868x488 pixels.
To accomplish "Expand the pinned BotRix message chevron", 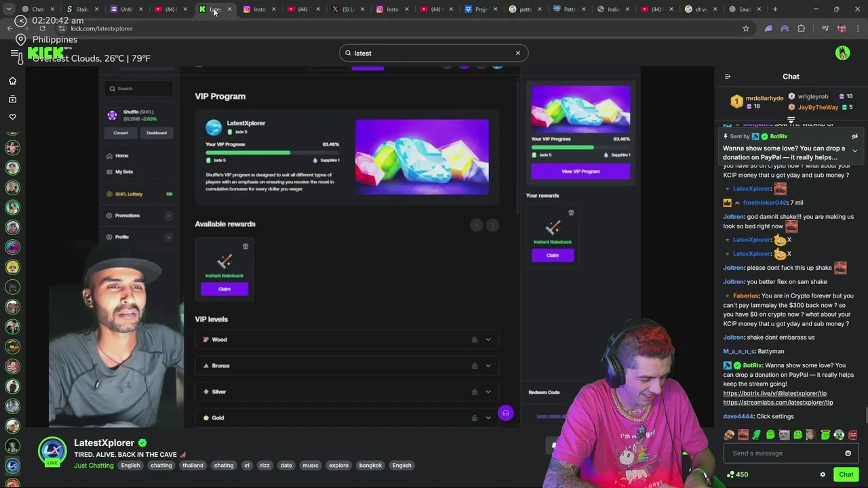I will click(x=854, y=150).
